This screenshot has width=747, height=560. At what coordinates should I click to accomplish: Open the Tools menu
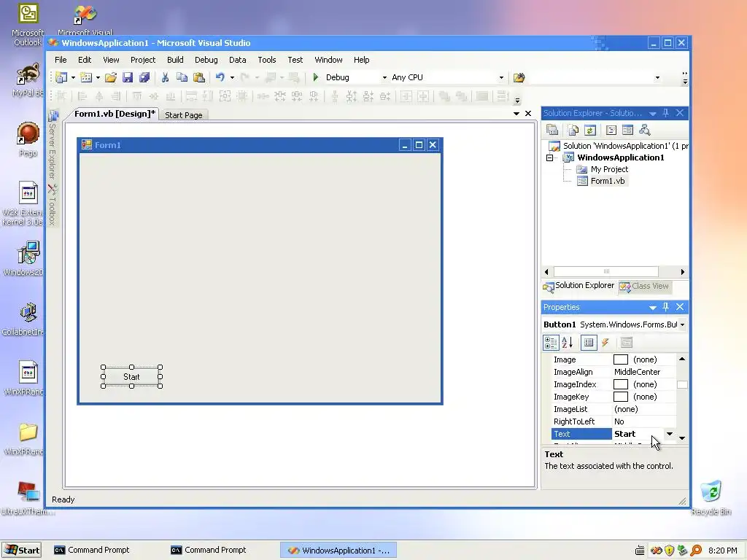pyautogui.click(x=267, y=60)
